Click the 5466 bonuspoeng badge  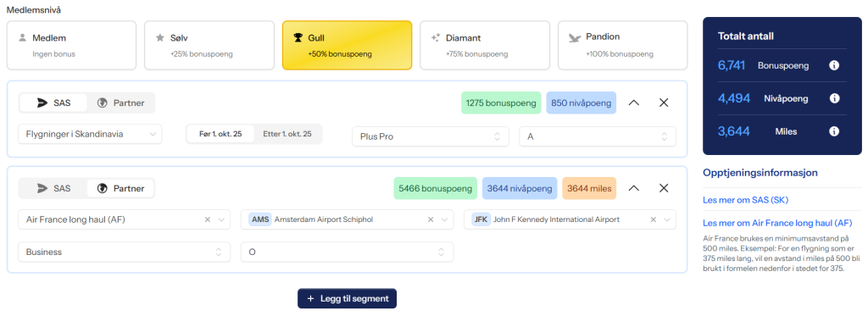point(435,188)
